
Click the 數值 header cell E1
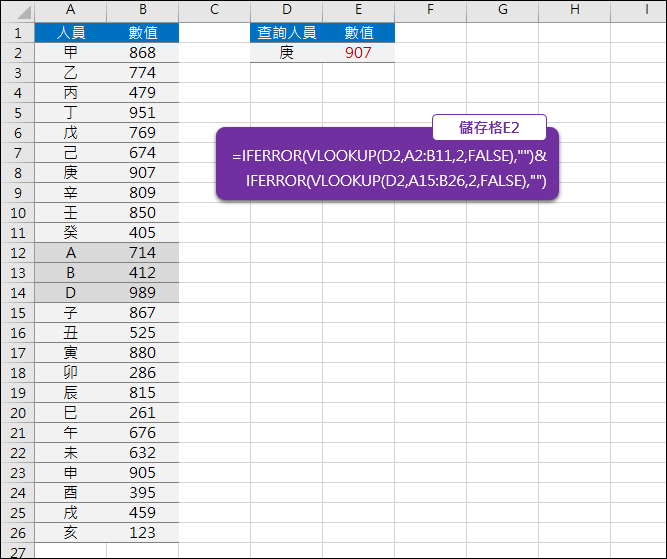click(359, 33)
